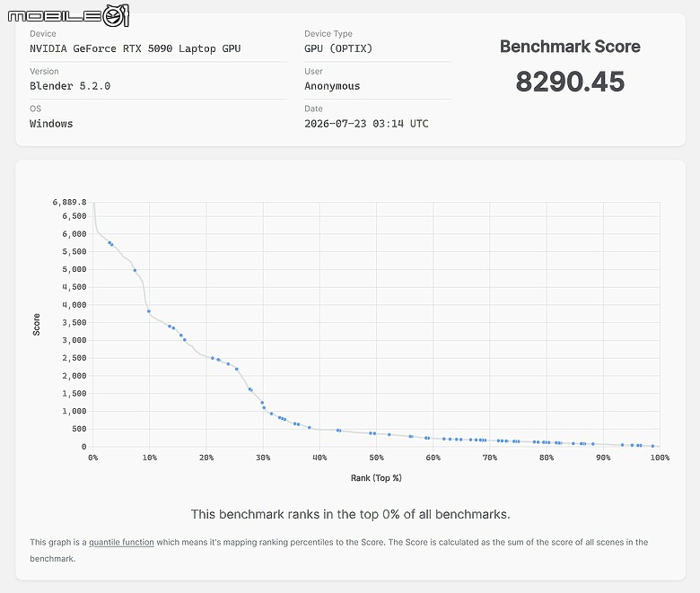Click the GPU (OPTIX) device type value
Viewport: 700px width, 593px height.
[x=338, y=48]
